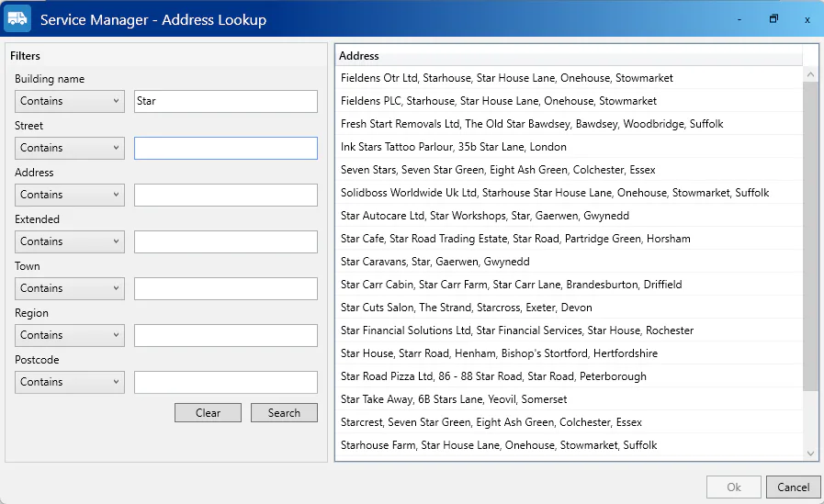This screenshot has width=824, height=504.
Task: Click the Region text field
Action: click(x=226, y=335)
